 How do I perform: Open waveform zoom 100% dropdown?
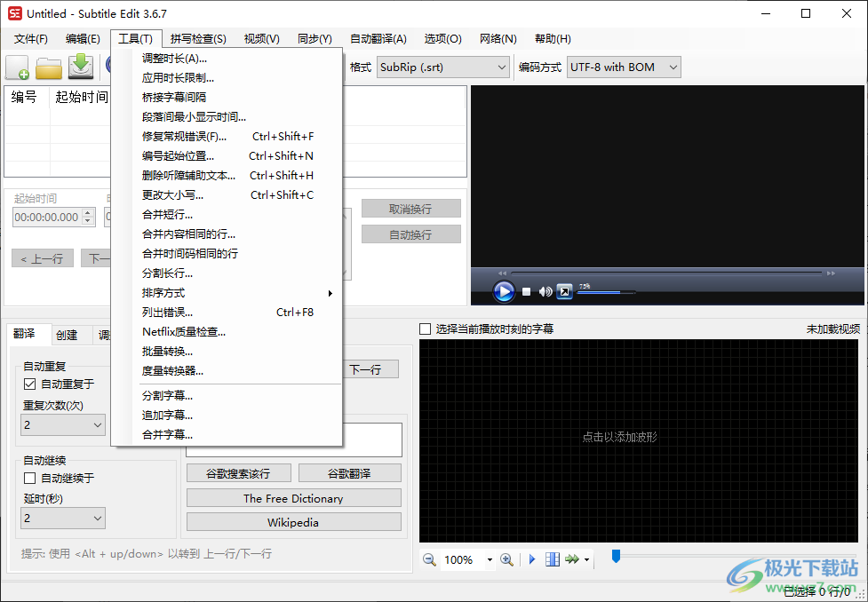(x=490, y=560)
